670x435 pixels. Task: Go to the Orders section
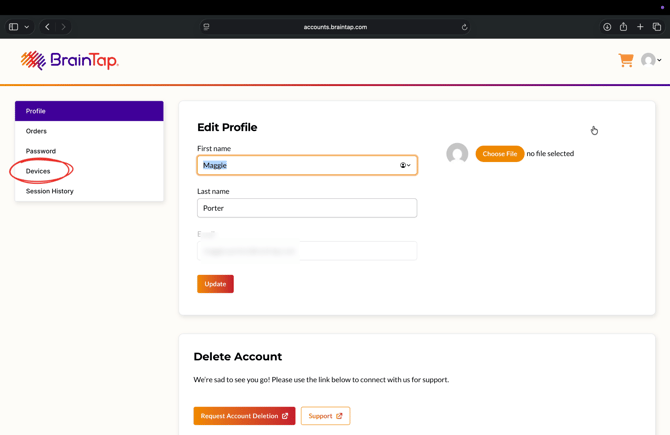coord(36,131)
